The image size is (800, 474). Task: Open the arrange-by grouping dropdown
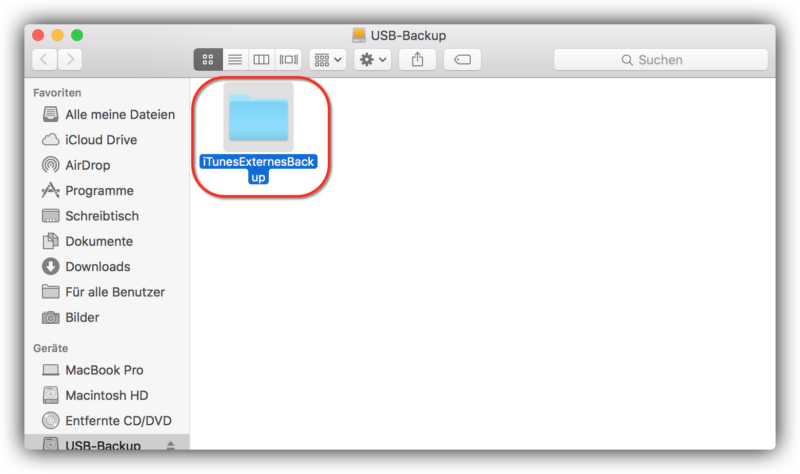(328, 60)
